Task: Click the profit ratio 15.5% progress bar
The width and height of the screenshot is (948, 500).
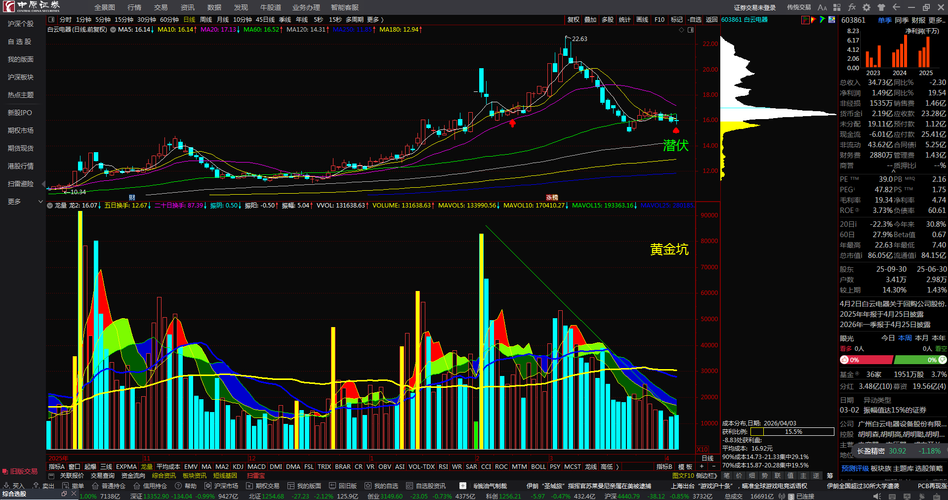Action: pyautogui.click(x=792, y=432)
